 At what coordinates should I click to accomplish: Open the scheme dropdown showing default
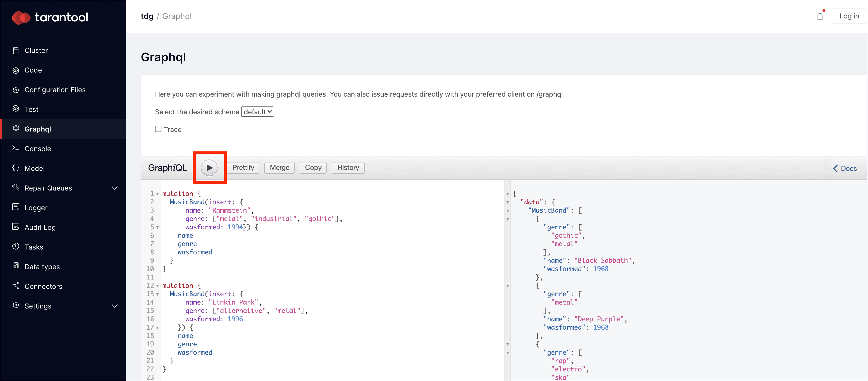(x=257, y=112)
